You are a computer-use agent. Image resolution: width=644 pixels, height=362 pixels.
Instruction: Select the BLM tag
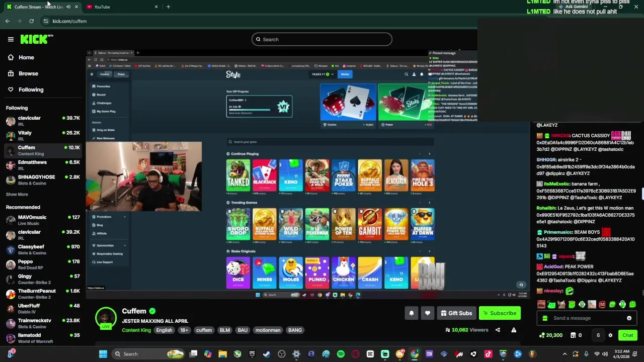tap(225, 330)
